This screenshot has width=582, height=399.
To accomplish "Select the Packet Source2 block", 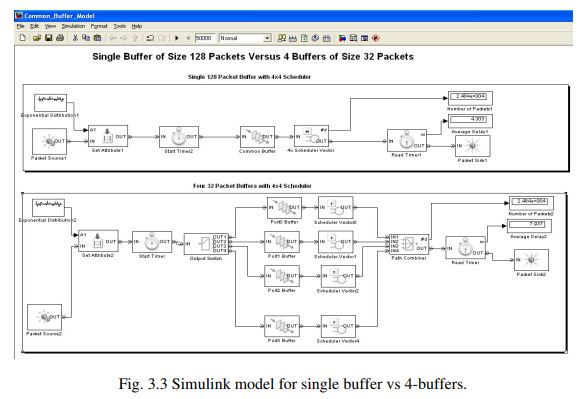I will pyautogui.click(x=45, y=317).
